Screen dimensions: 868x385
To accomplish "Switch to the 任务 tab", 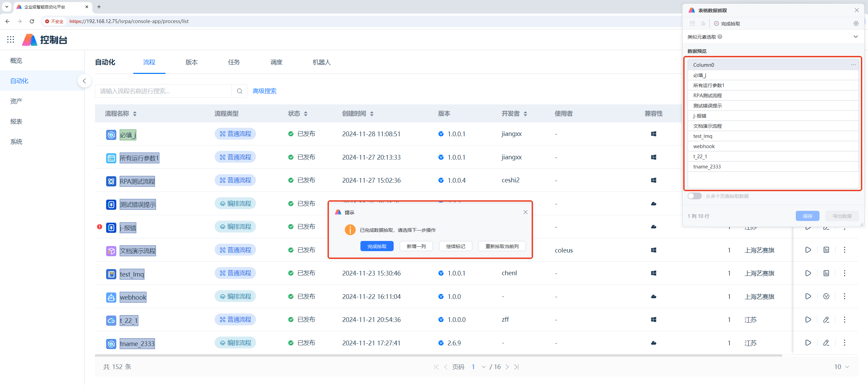I will coord(234,62).
